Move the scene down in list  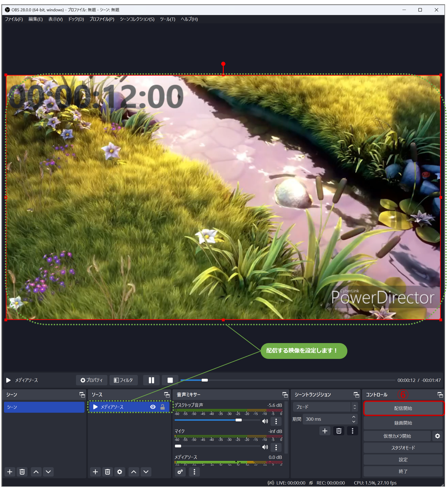[x=48, y=472]
